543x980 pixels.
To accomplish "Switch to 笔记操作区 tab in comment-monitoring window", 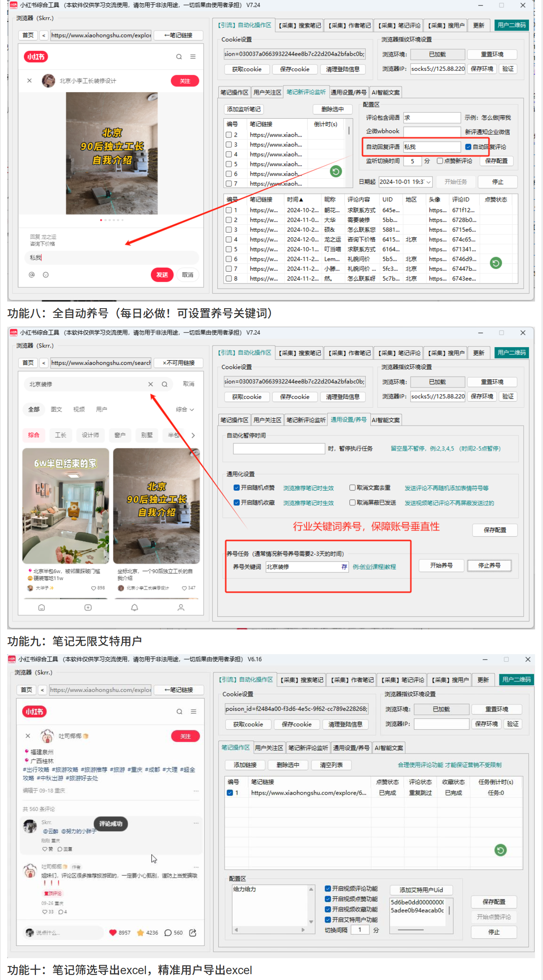I will [x=234, y=92].
